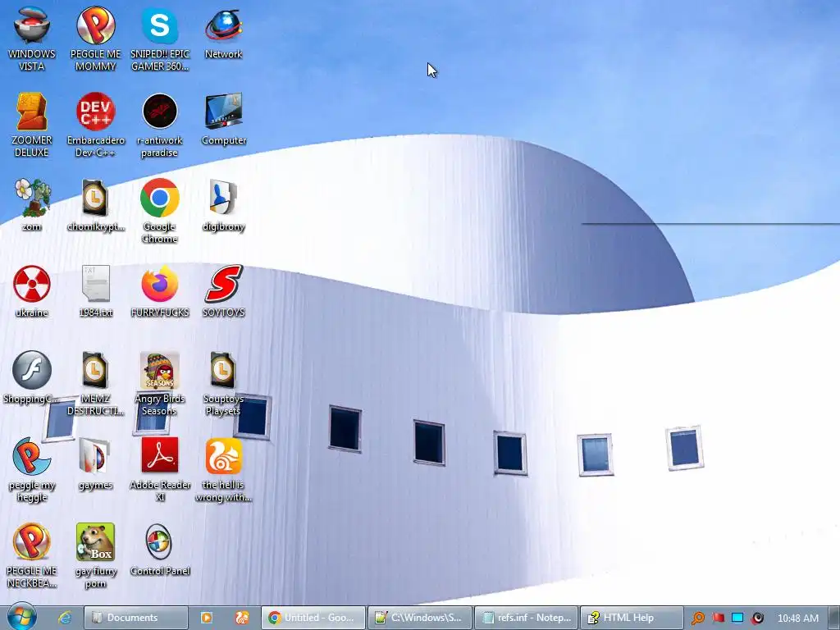Select the zom plant icon

click(x=32, y=204)
